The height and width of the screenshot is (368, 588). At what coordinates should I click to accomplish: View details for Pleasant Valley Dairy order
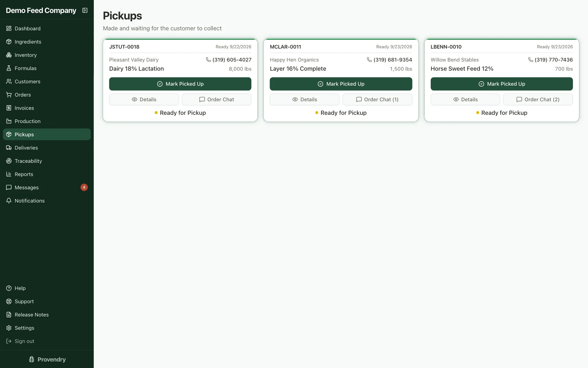coord(144,100)
